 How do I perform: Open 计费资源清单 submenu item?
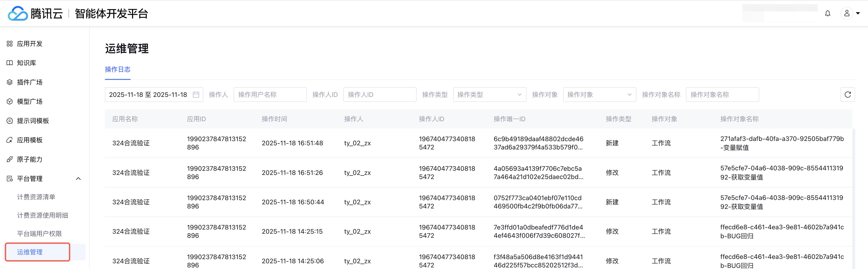36,197
